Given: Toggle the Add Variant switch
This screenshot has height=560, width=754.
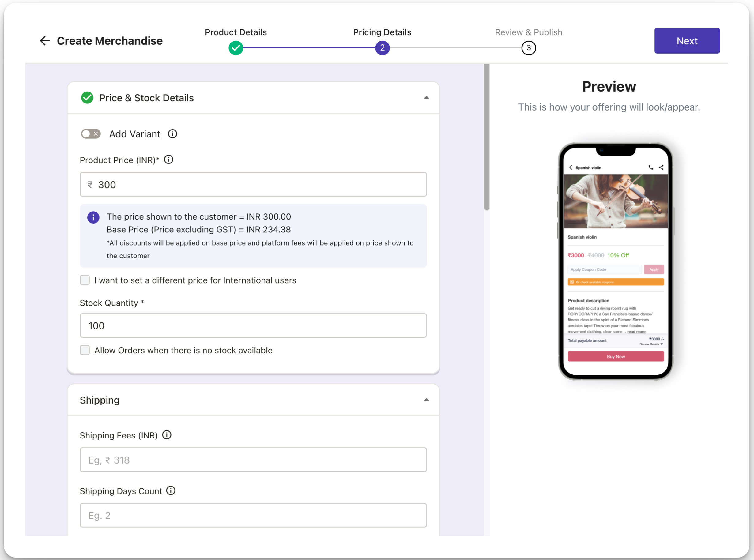Looking at the screenshot, I should tap(91, 134).
